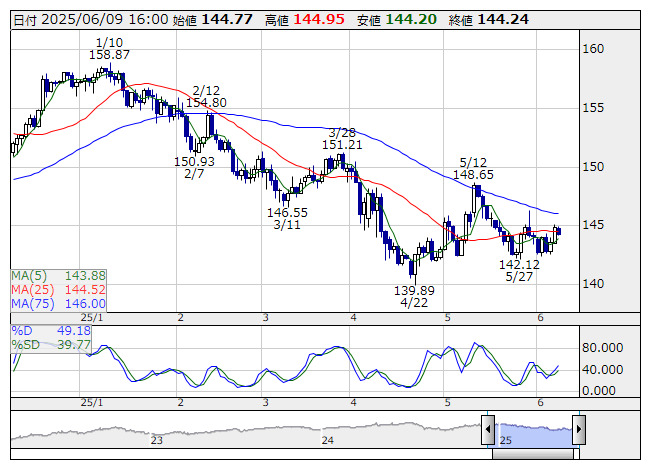Click the gray scrollbar thumb below navigator

pyautogui.click(x=533, y=455)
